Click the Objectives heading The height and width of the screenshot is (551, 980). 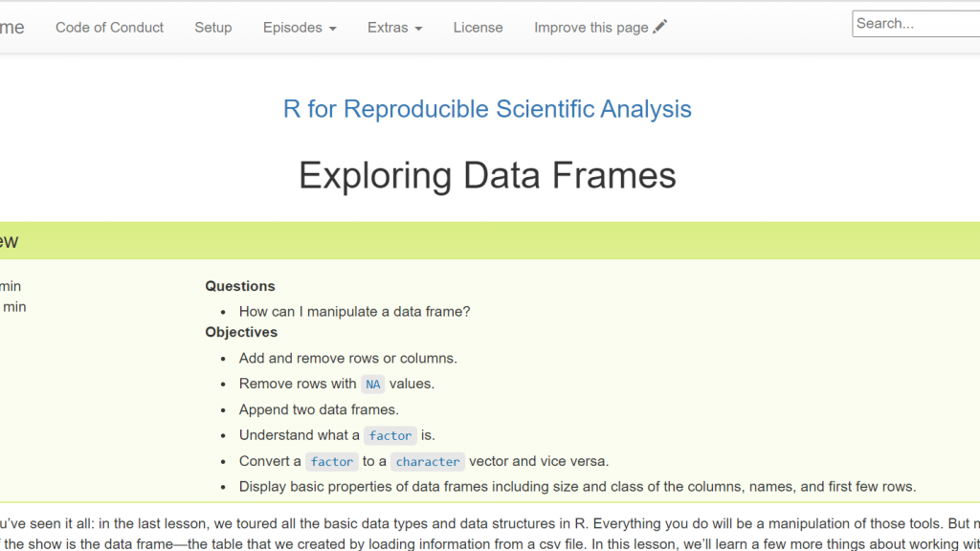241,332
